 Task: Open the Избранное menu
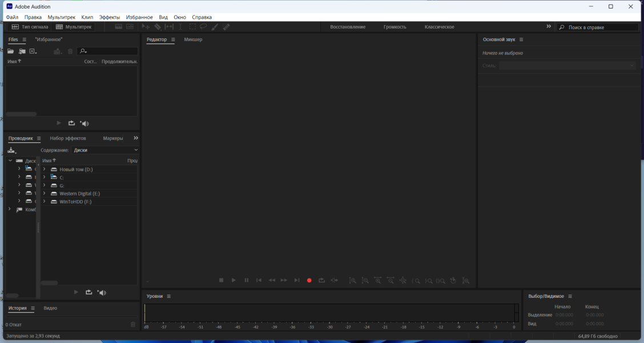pos(139,17)
